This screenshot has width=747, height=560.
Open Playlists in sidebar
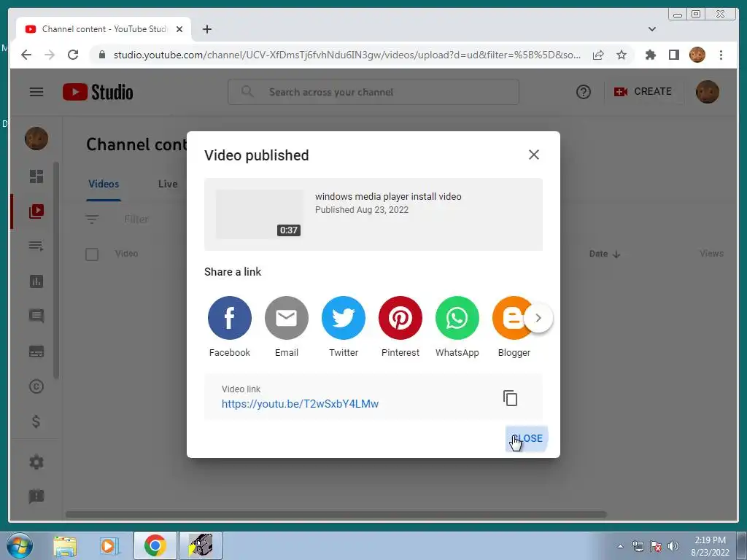(x=36, y=246)
